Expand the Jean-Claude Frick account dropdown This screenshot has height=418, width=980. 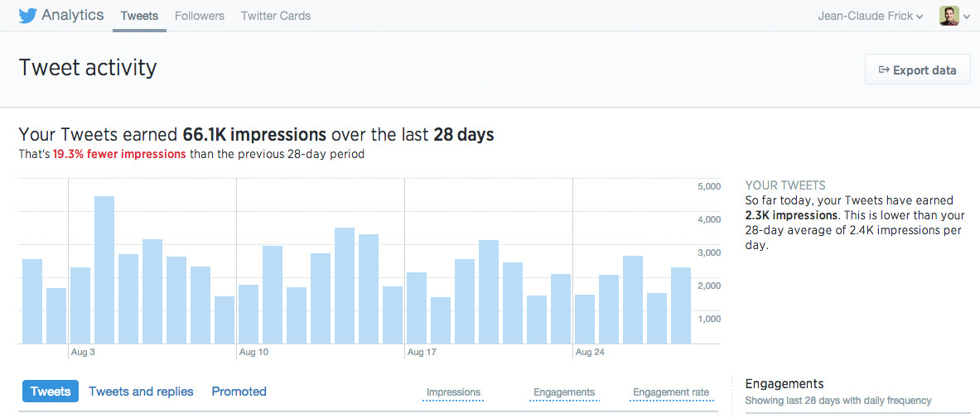(871, 17)
